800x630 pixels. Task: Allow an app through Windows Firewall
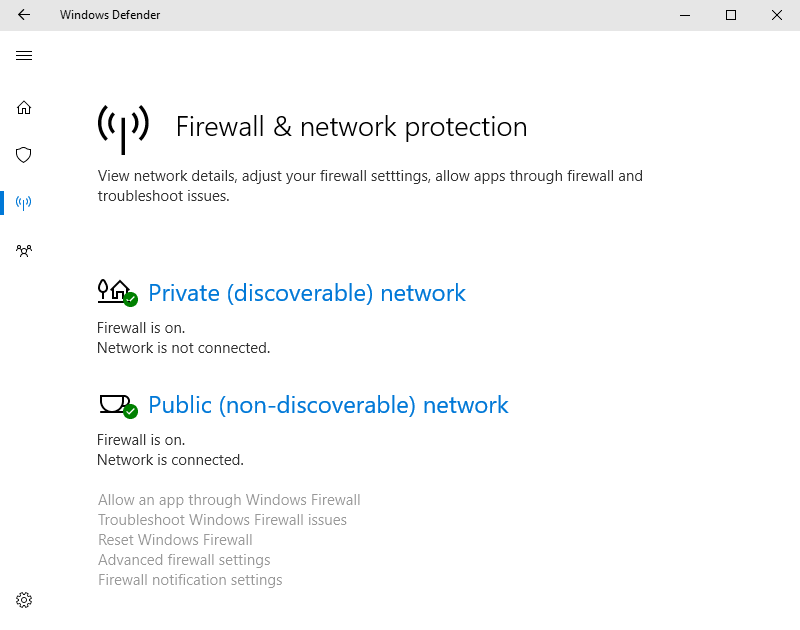(x=229, y=499)
